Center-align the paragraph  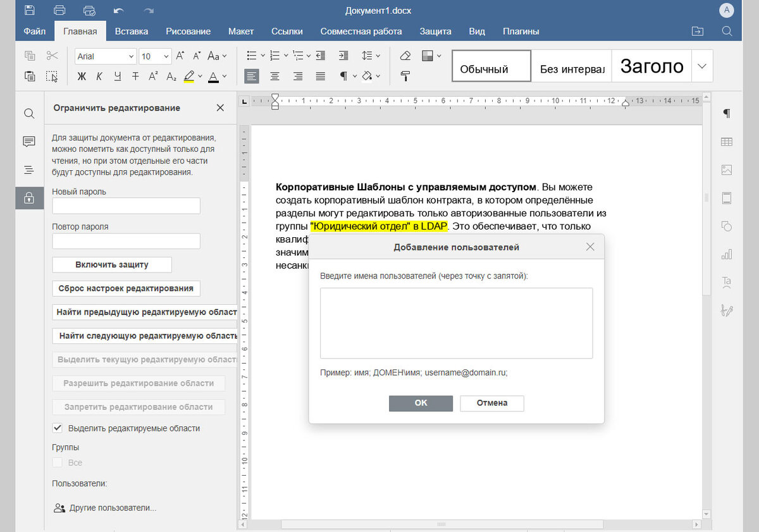(x=275, y=77)
